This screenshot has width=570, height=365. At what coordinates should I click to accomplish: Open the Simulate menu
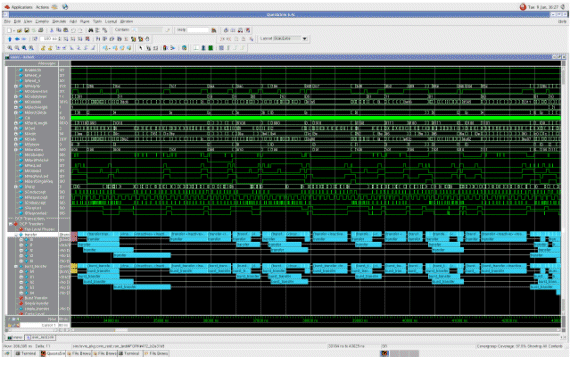point(59,22)
